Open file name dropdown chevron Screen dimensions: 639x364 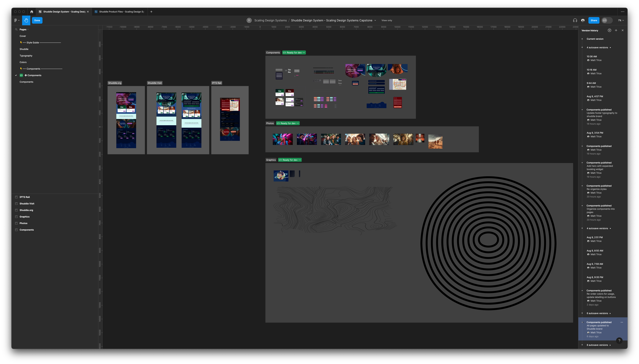(375, 20)
